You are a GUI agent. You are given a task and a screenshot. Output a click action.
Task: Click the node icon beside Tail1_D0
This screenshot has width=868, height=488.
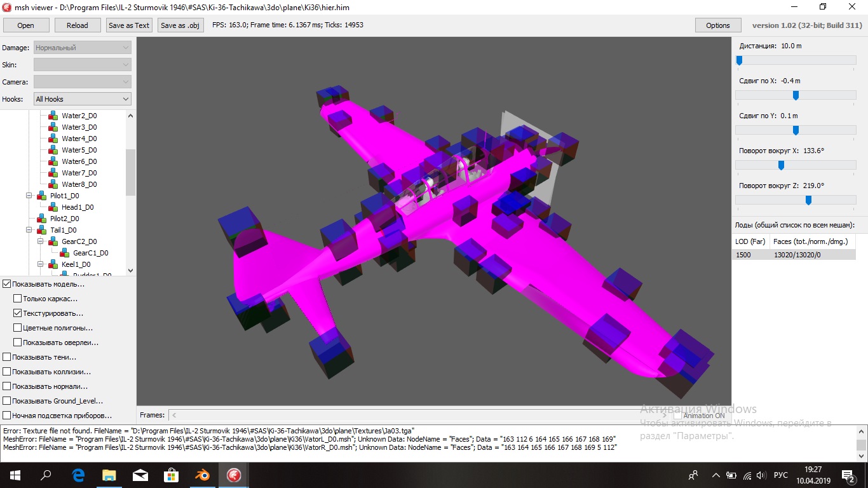coord(42,230)
